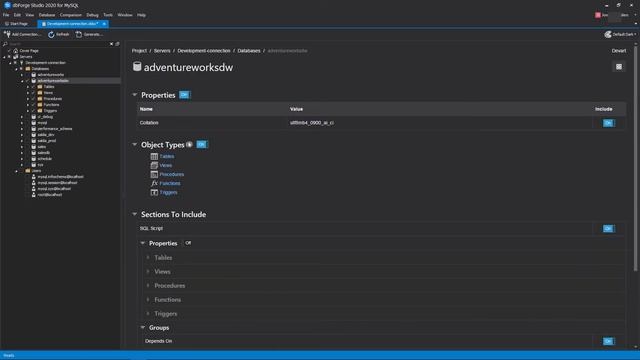The width and height of the screenshot is (640, 360).
Task: Click the Default Dark theme icon
Action: (608, 34)
